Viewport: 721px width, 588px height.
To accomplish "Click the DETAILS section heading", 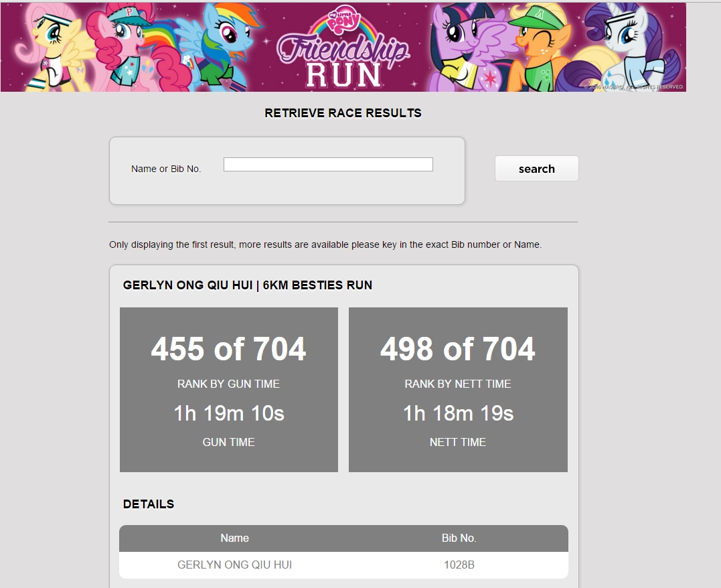I will coord(149,504).
